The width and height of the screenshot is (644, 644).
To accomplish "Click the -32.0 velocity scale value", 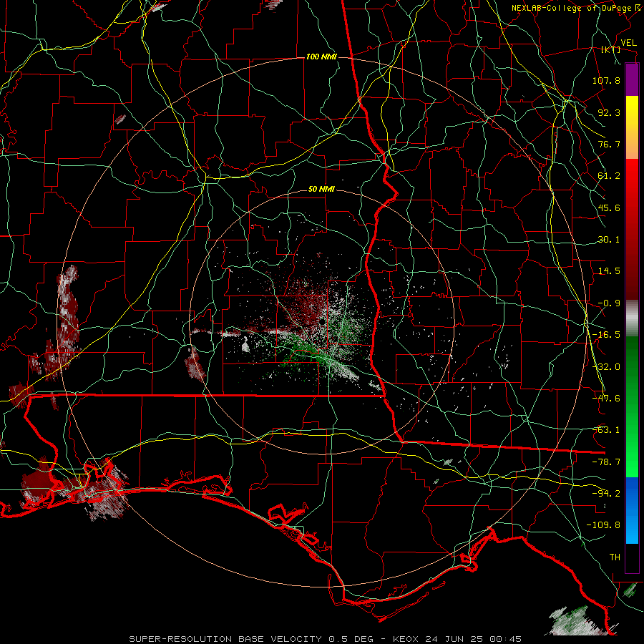I will [x=606, y=367].
